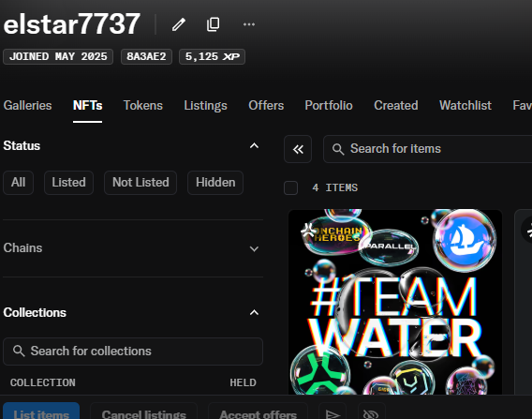Switch to the Tokens tab

point(143,106)
